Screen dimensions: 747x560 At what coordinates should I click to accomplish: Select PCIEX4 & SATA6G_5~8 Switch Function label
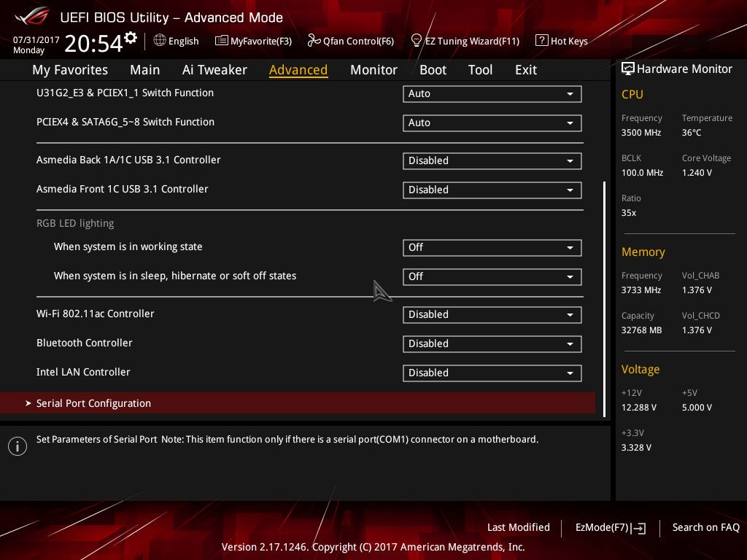pyautogui.click(x=125, y=122)
